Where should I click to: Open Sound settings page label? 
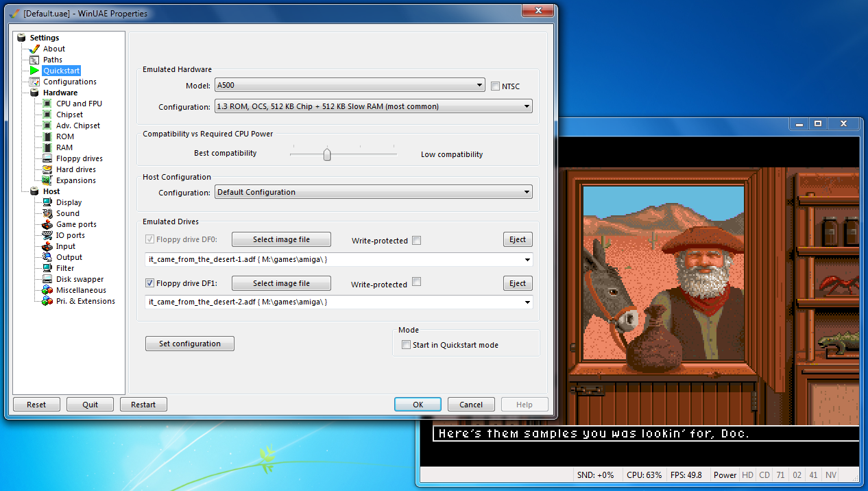point(68,213)
